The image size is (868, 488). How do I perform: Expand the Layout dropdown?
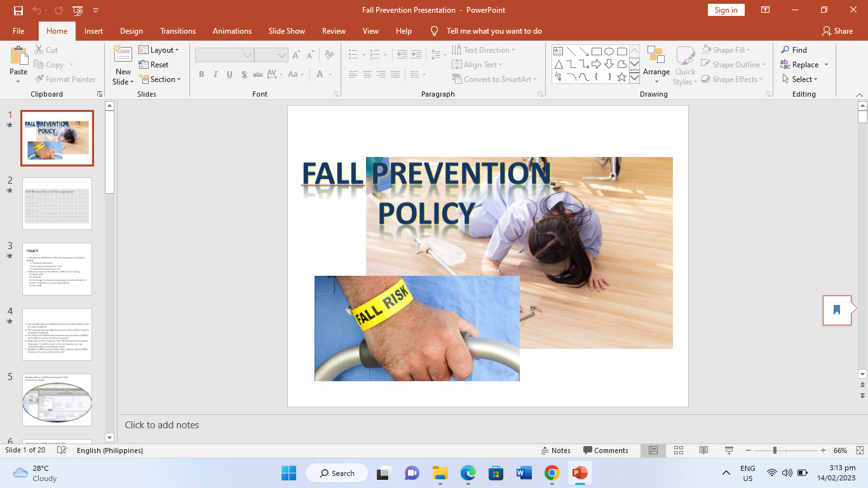[x=159, y=50]
